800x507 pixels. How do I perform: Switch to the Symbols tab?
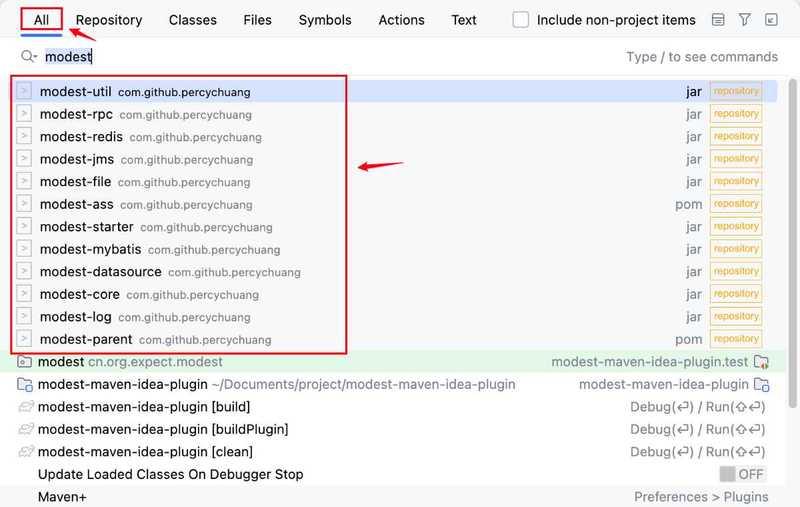[x=325, y=20]
